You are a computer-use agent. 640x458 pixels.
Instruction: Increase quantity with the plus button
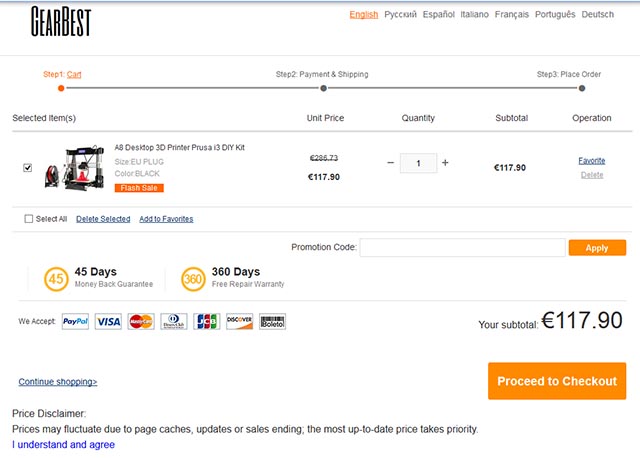click(445, 162)
